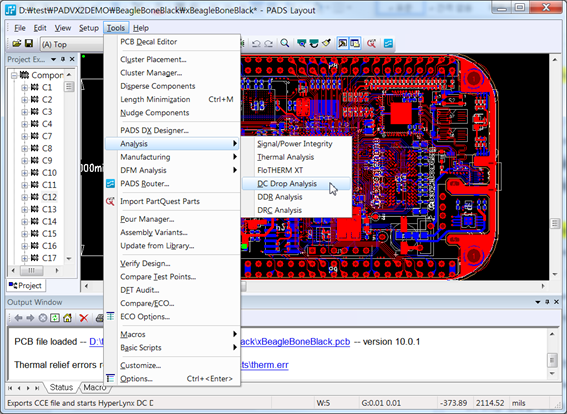The image size is (567, 414).
Task: Open the Macros submenu
Action: (172, 334)
